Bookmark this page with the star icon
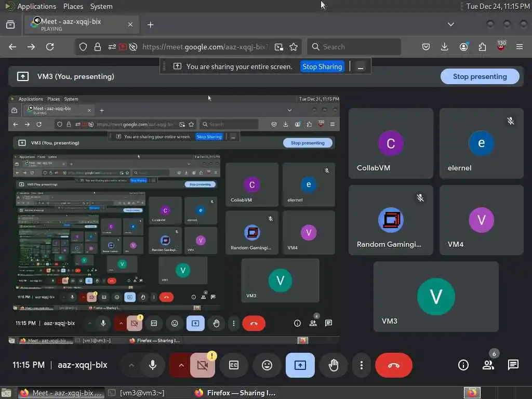532x399 pixels. click(x=294, y=47)
